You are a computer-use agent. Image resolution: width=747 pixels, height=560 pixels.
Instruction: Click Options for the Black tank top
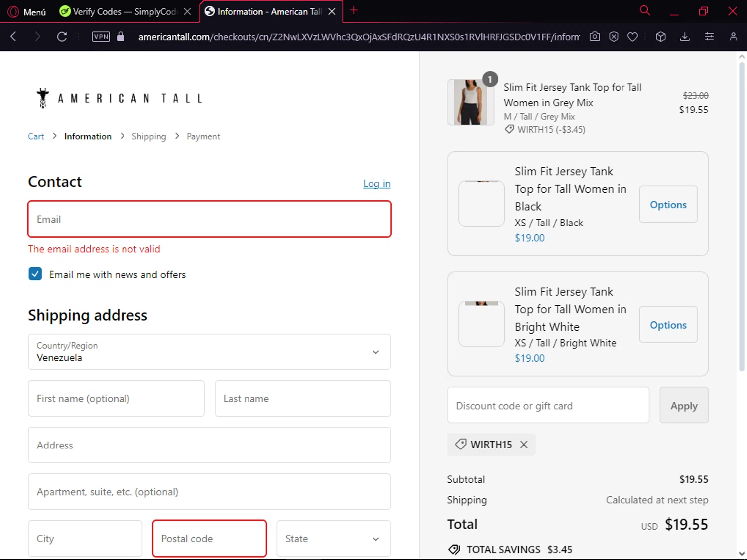668,204
